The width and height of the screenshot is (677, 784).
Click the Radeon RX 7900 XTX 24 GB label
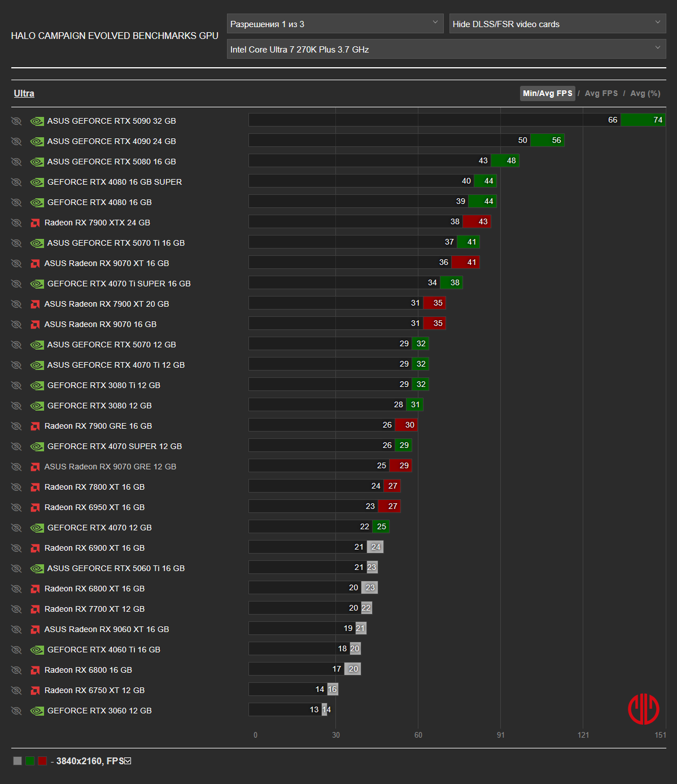pyautogui.click(x=97, y=223)
